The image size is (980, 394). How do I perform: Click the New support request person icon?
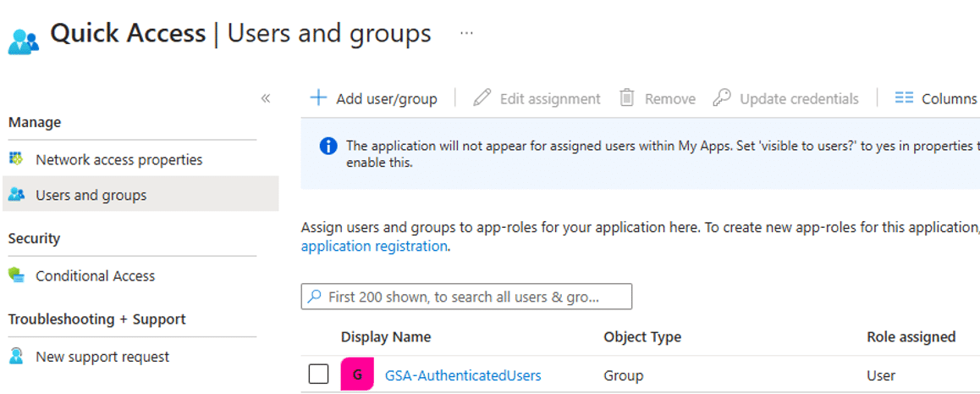click(x=16, y=357)
